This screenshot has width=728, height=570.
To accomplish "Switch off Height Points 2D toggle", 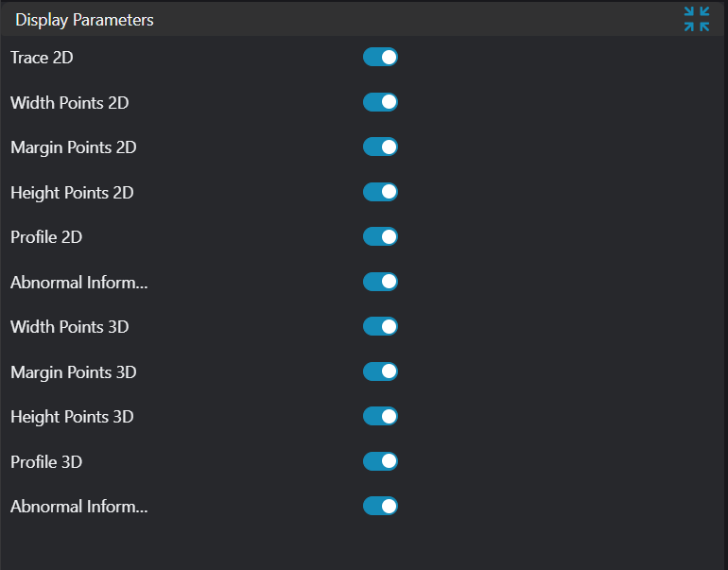I will coord(380,192).
